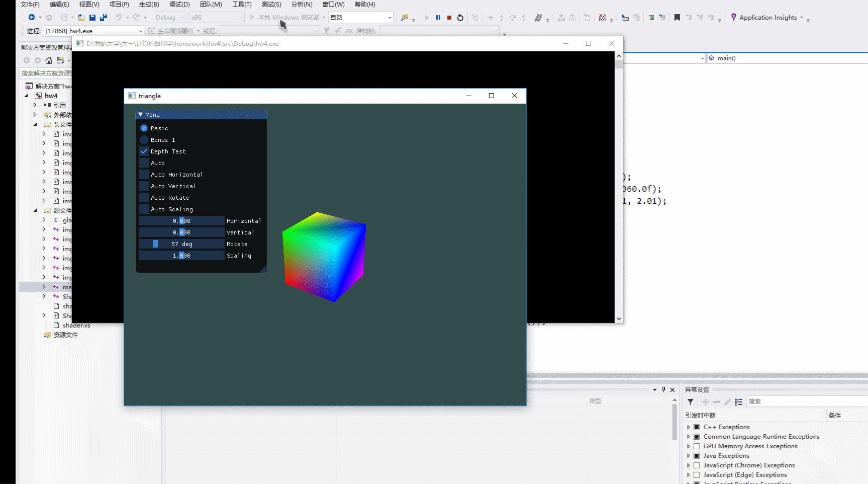Click the Step Into icon
Viewport: 868px width, 484px height.
tap(502, 18)
